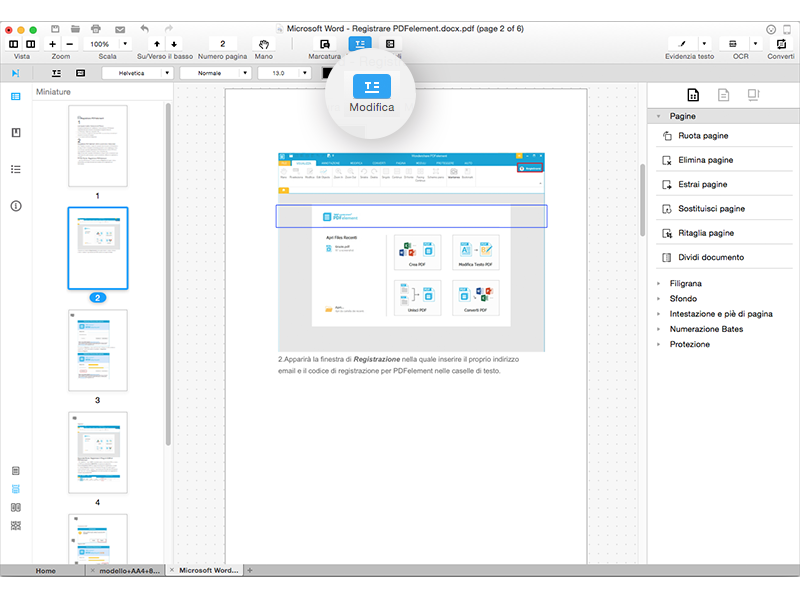This screenshot has height=600, width=800.
Task: Open the zoom scale dropdown arrow
Action: (x=125, y=44)
